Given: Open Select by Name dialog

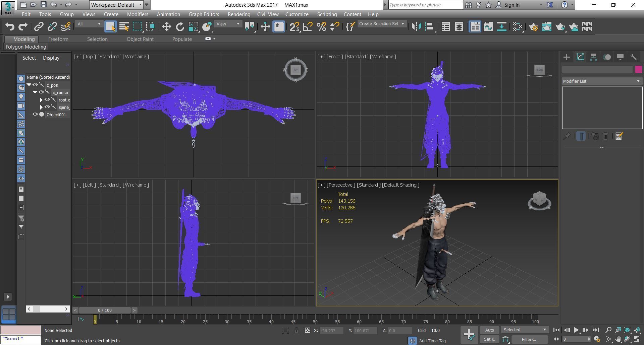Looking at the screenshot, I should point(124,26).
